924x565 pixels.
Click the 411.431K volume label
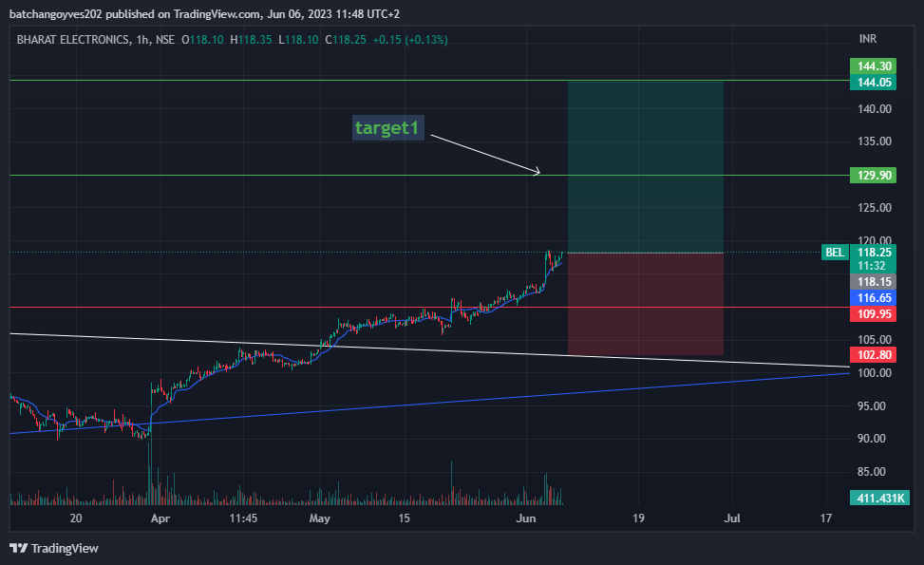pos(879,498)
